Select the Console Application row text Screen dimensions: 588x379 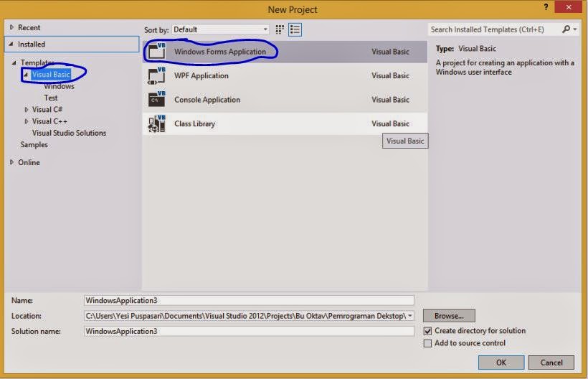tap(207, 100)
